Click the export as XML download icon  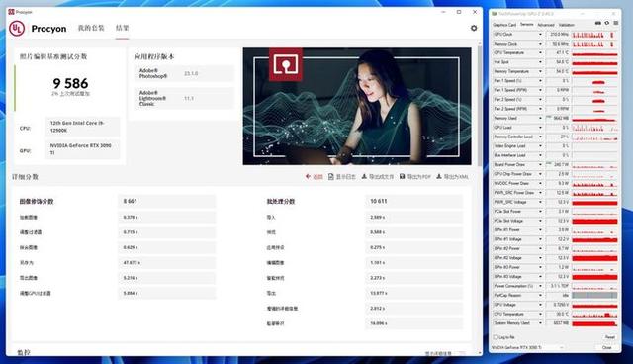click(439, 177)
